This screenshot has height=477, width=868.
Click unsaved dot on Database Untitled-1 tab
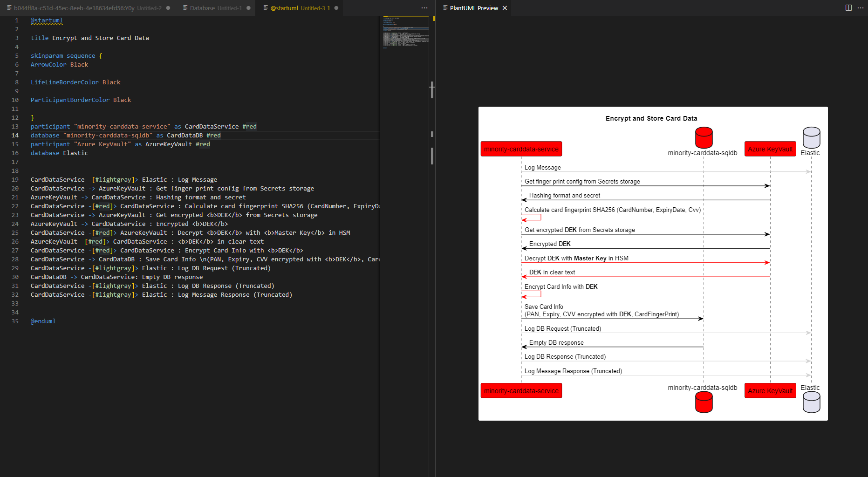coord(248,8)
